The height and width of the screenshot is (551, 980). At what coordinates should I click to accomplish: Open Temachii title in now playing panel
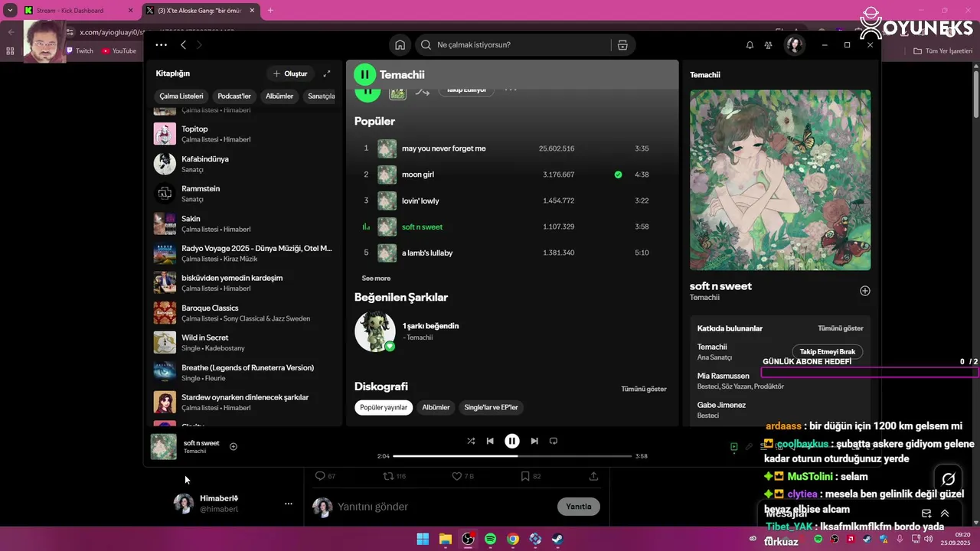click(x=705, y=75)
